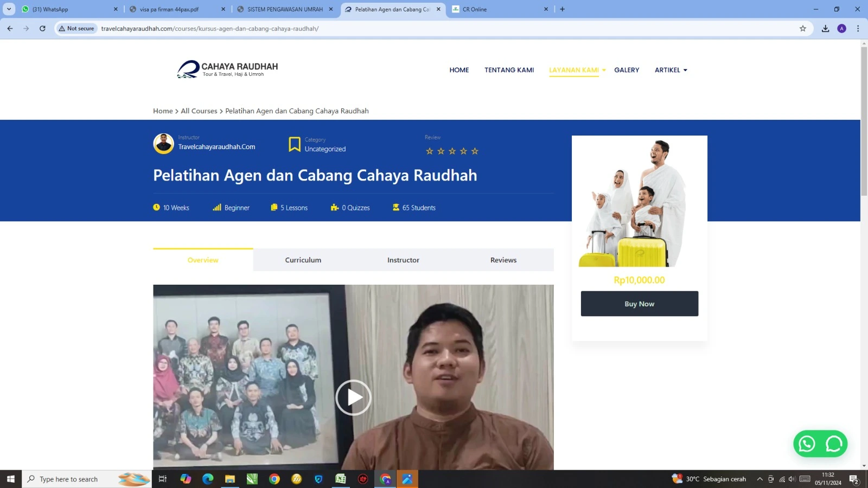Follow the All Courses breadcrumb link
This screenshot has height=488, width=868.
[x=199, y=111]
